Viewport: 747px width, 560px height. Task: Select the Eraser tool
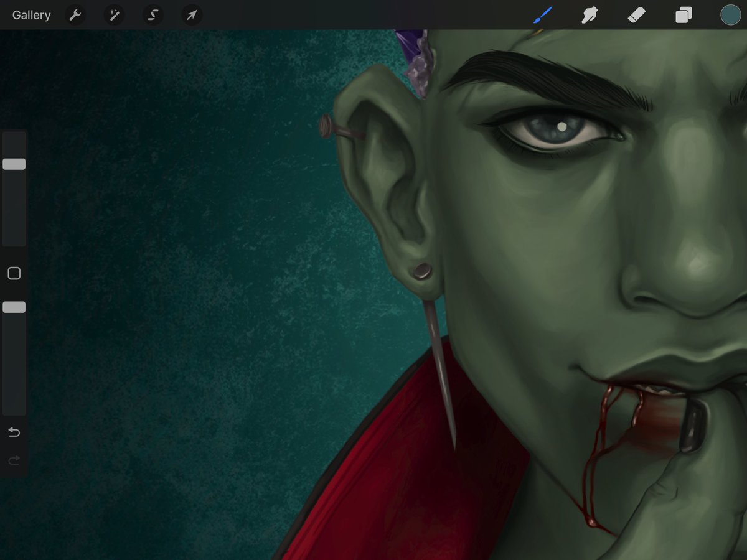[637, 15]
